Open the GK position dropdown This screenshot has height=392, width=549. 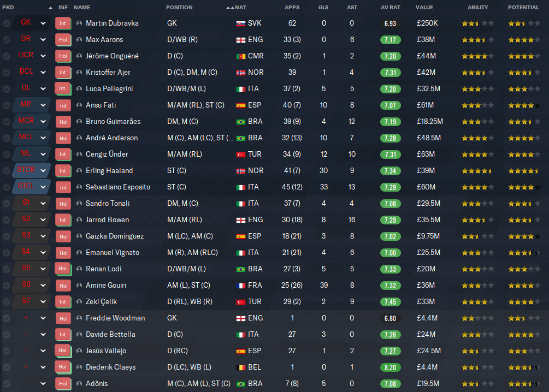click(43, 23)
